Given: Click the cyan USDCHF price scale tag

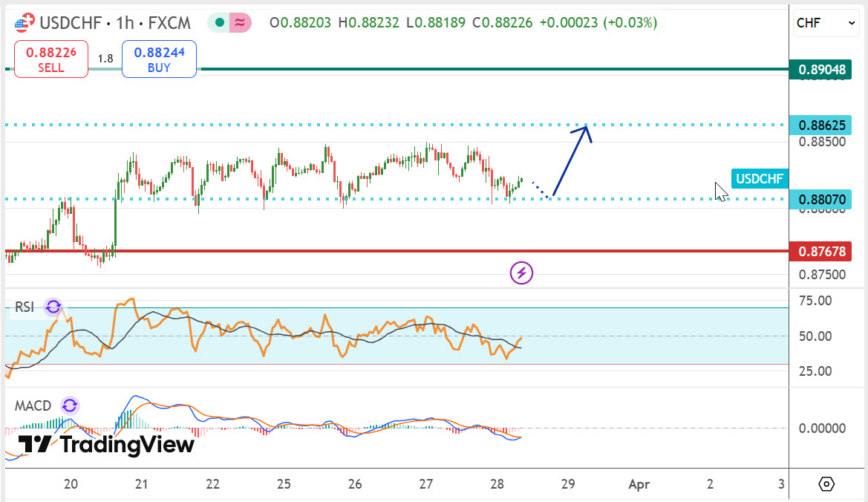Looking at the screenshot, I should (x=760, y=178).
